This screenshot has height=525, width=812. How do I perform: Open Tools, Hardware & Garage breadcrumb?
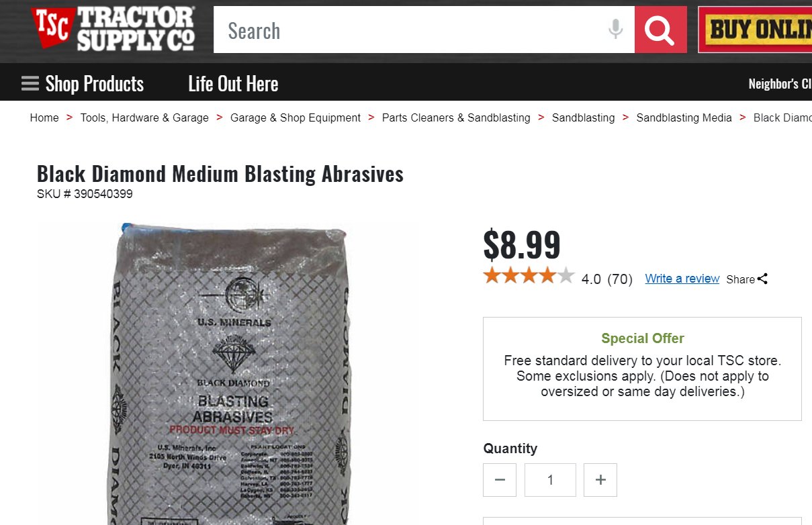(144, 117)
